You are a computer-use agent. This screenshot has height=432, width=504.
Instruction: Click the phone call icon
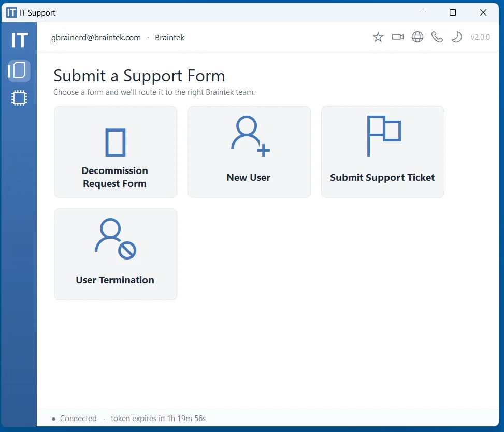click(437, 37)
